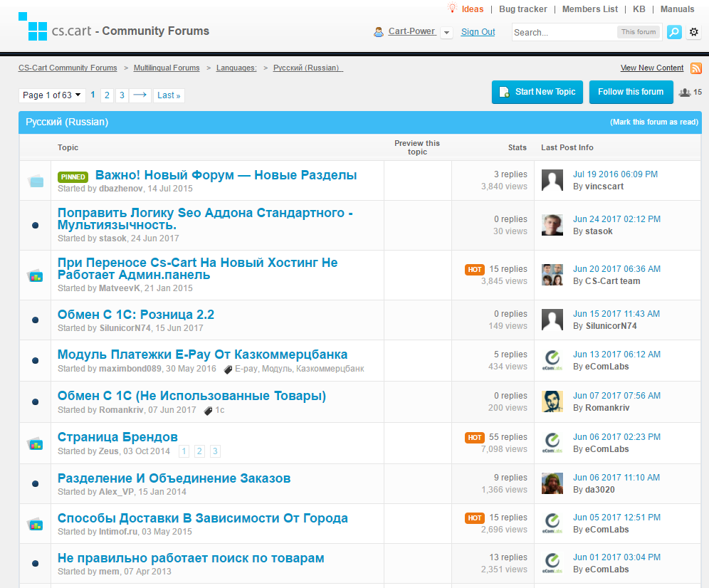Click unread dot for Обмен С 1С: Розница 2.2

click(x=36, y=320)
